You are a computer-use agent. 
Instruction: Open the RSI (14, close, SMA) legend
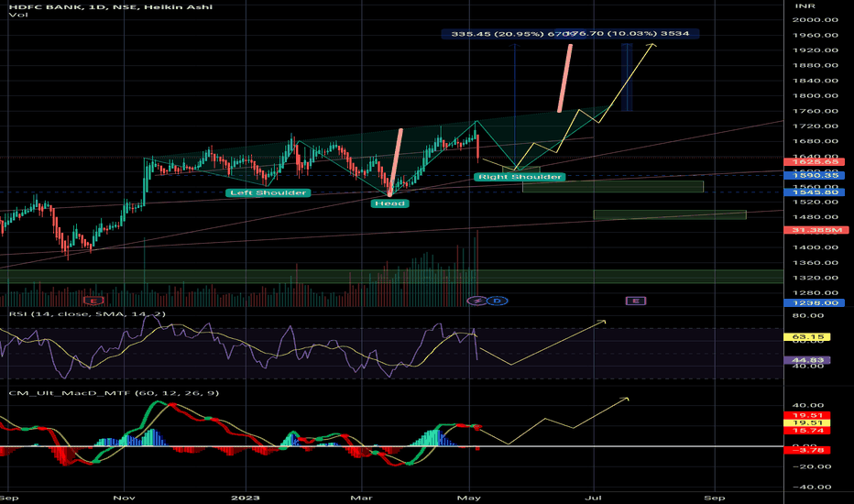pyautogui.click(x=87, y=313)
